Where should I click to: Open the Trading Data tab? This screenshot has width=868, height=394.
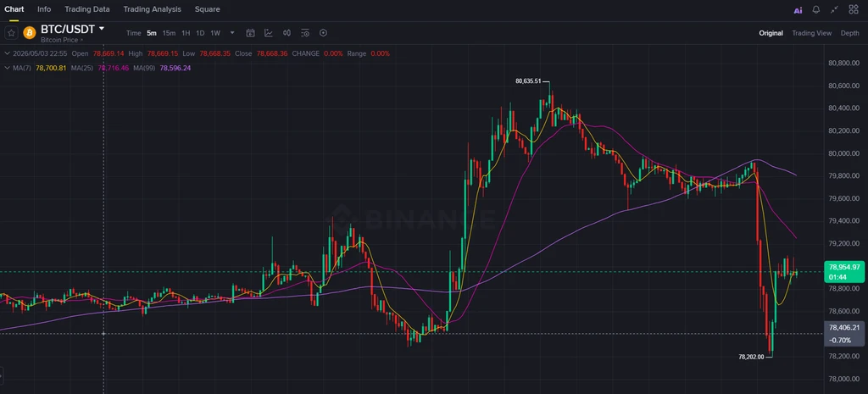point(87,9)
